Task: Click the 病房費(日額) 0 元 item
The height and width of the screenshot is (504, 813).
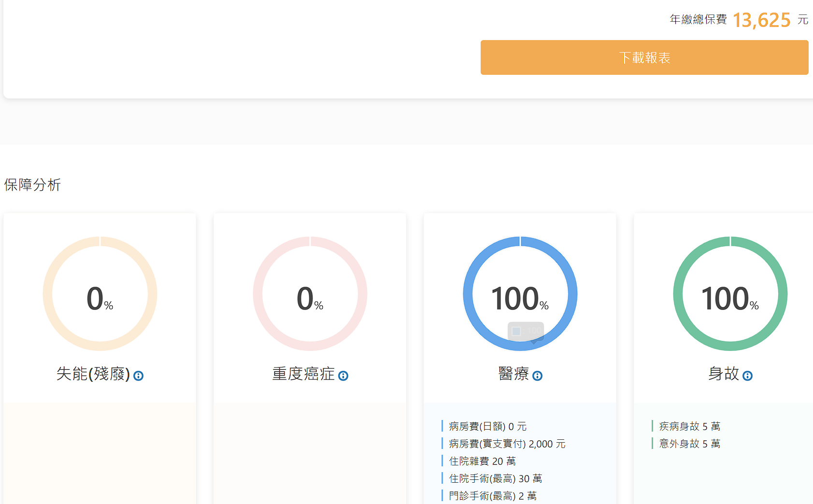Action: coord(487,426)
